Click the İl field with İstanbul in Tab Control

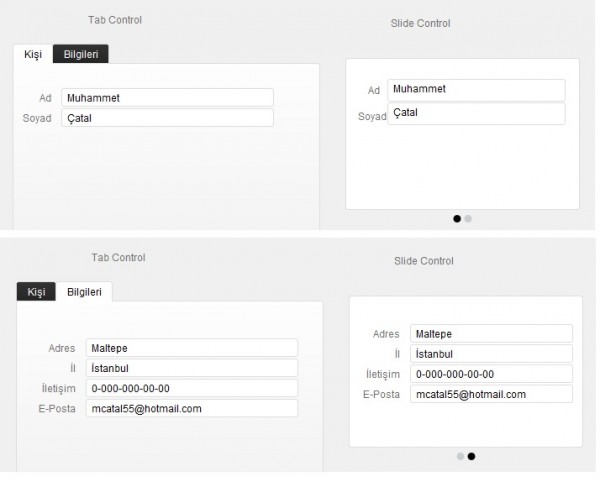(192, 368)
